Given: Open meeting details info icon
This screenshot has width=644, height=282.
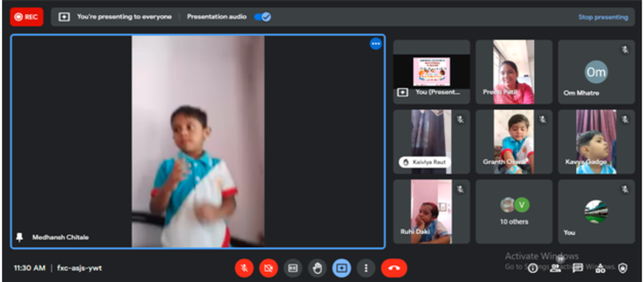Looking at the screenshot, I should click(x=533, y=268).
